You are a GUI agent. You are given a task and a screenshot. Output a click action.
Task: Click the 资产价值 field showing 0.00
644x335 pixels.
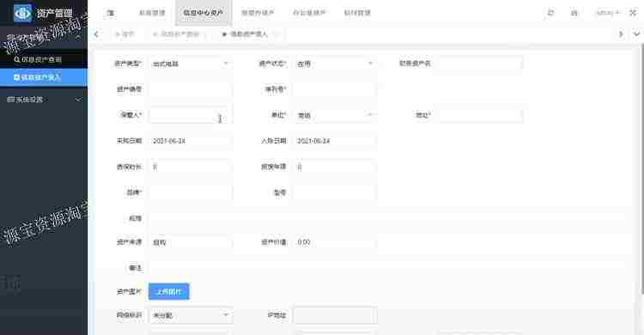click(335, 242)
